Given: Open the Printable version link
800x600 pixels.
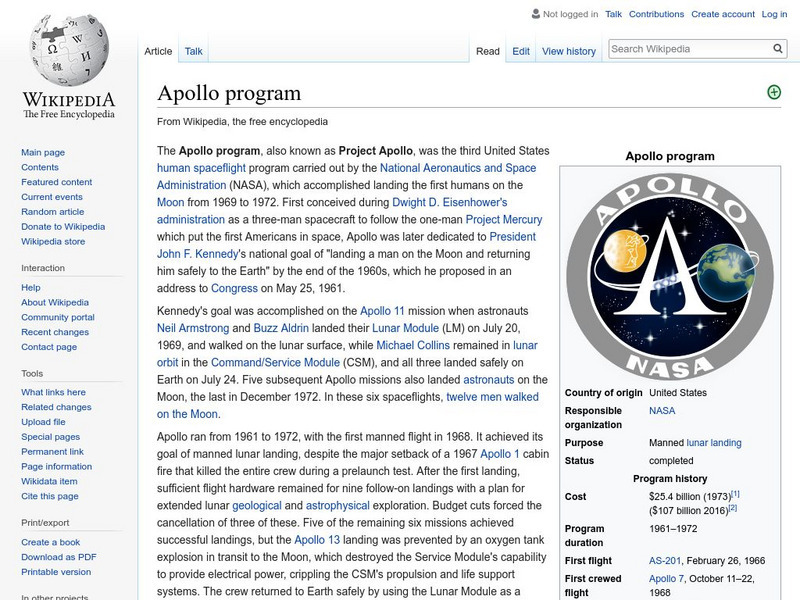Looking at the screenshot, I should point(56,572).
